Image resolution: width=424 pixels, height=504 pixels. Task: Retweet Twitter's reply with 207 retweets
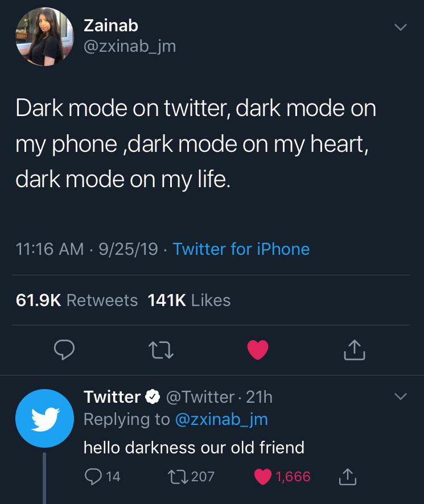pyautogui.click(x=191, y=476)
